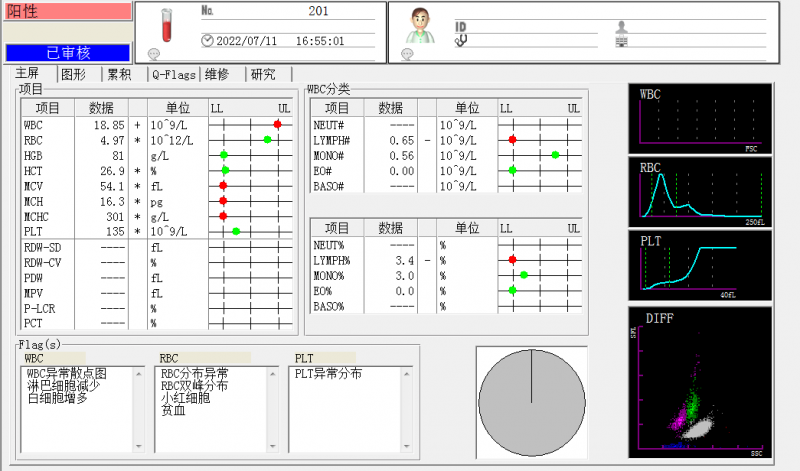Click the red 阳性 result label
Viewport: 800px width, 471px height.
click(67, 11)
